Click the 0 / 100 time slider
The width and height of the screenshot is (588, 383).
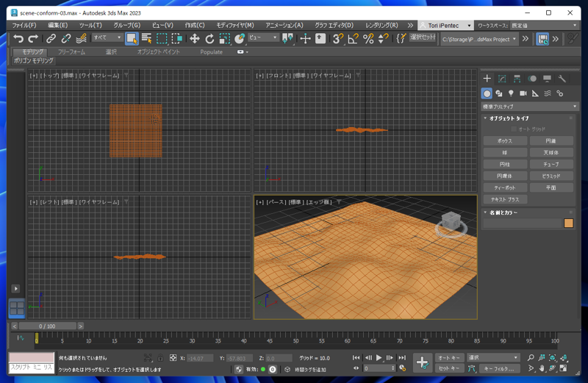point(47,326)
